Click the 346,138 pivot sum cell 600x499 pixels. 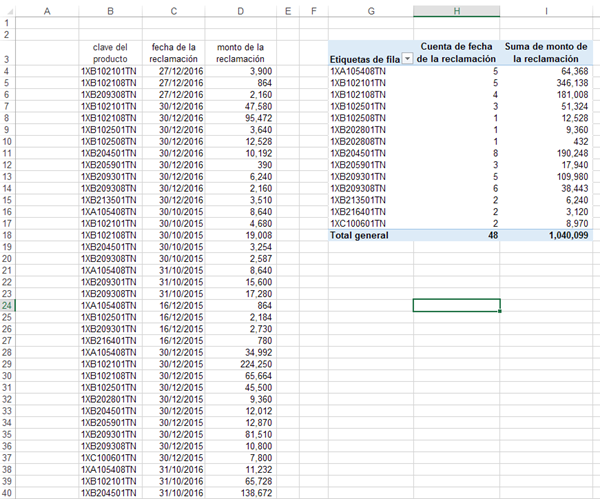(x=546, y=84)
